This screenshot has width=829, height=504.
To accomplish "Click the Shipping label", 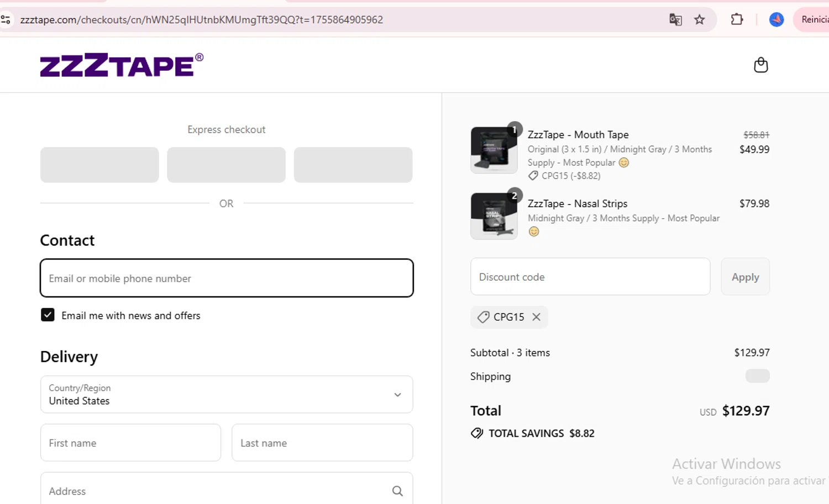I will [491, 376].
